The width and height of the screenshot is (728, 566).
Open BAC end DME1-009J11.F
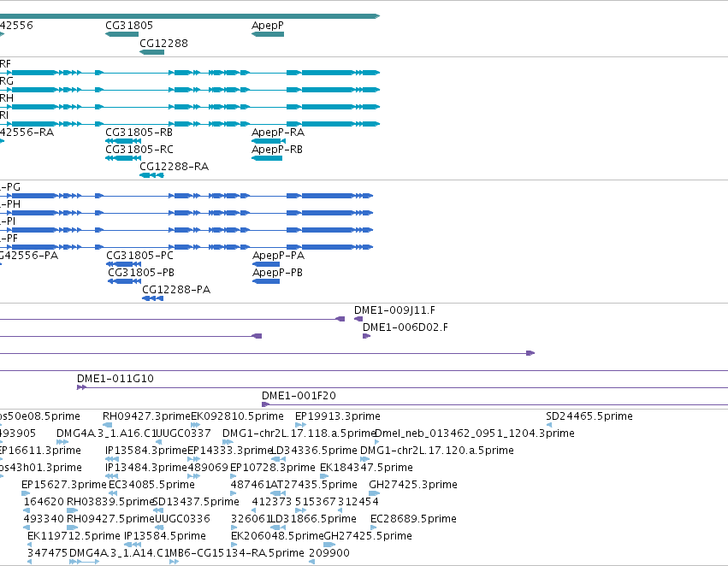point(394,310)
